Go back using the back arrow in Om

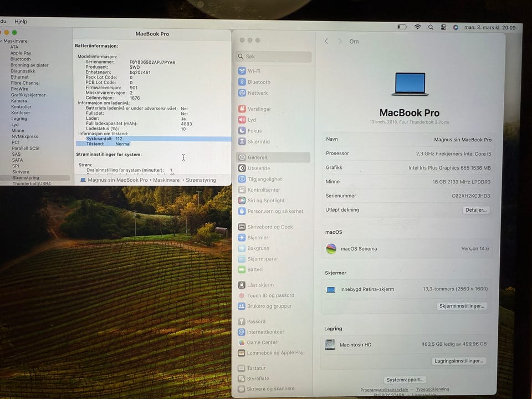326,41
